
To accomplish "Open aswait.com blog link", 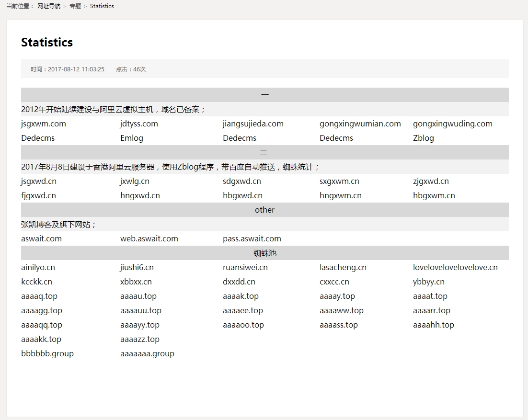I will click(41, 238).
